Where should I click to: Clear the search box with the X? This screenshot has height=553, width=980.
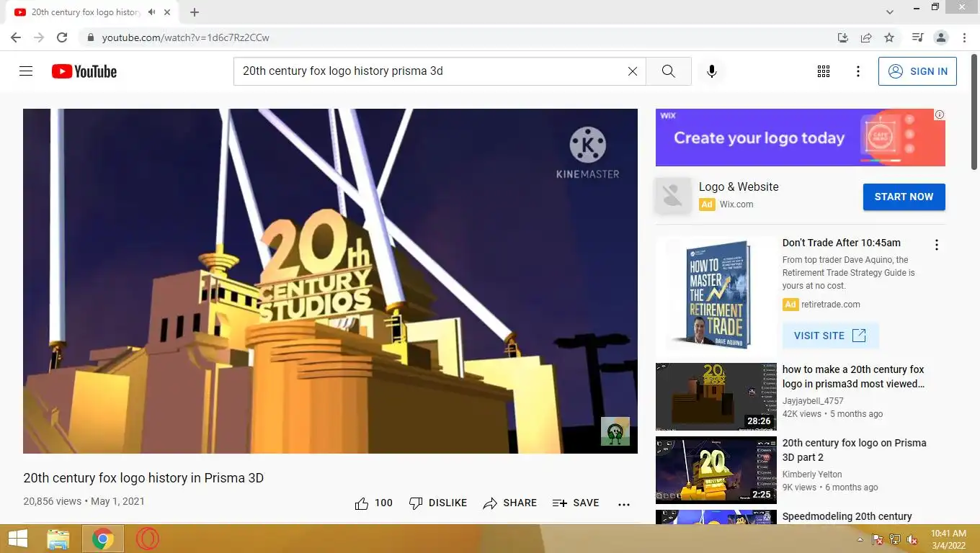[633, 71]
